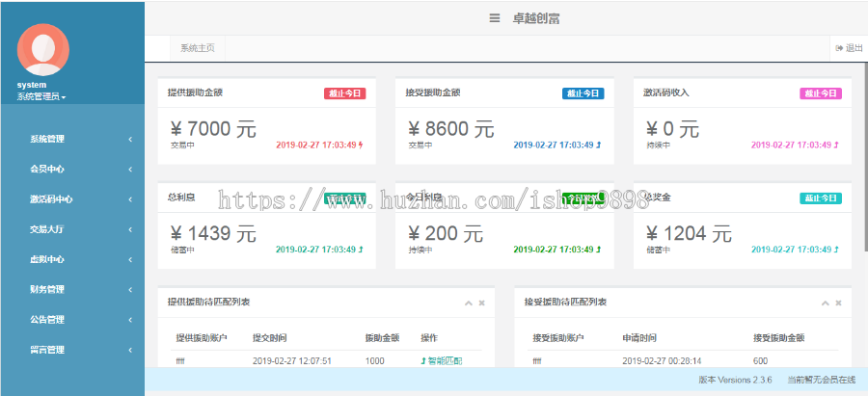Click the chevron next to 激活码中心
The height and width of the screenshot is (396, 868).
coord(130,199)
